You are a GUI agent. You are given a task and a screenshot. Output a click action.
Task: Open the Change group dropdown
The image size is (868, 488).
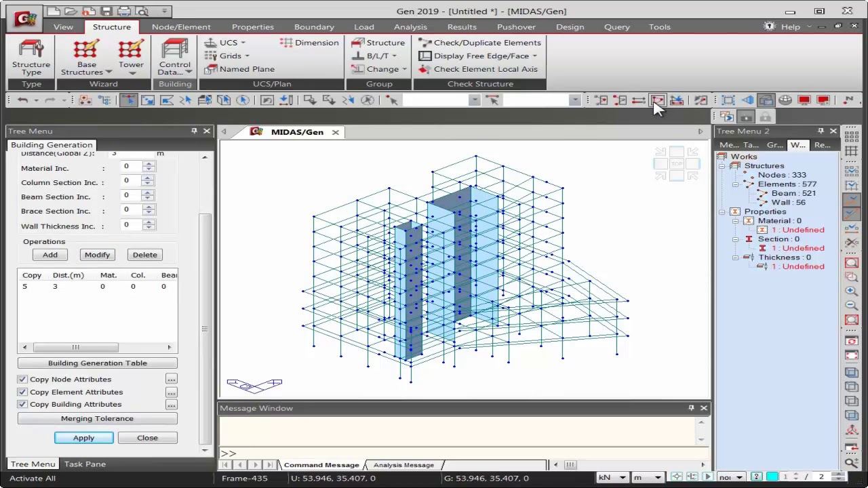379,69
